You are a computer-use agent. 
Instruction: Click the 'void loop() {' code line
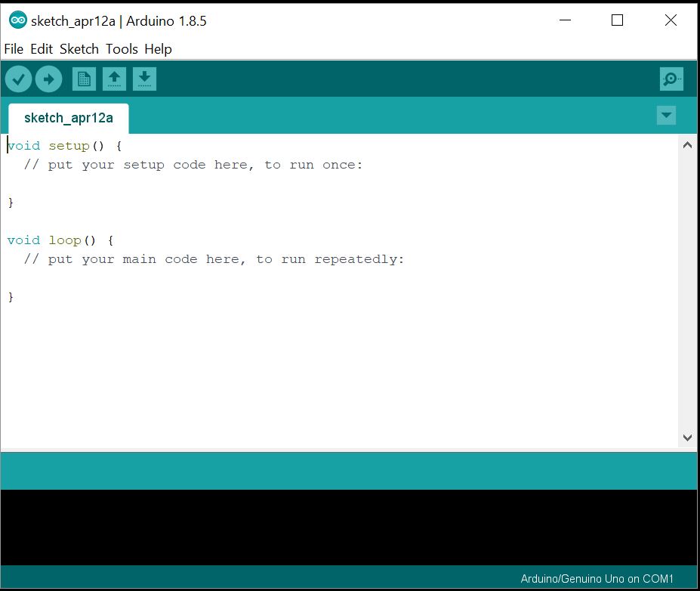[60, 240]
